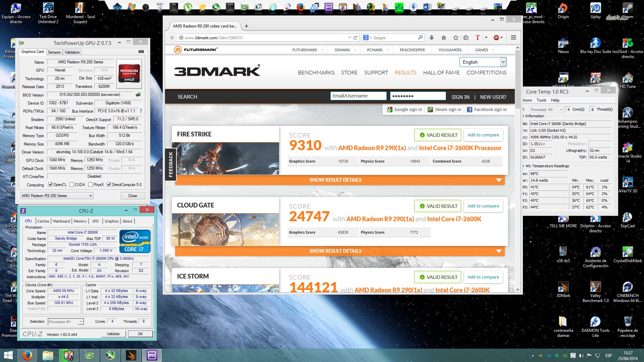This screenshot has width=644, height=362.
Task: Open Firefox hamburger menu
Action: click(513, 38)
